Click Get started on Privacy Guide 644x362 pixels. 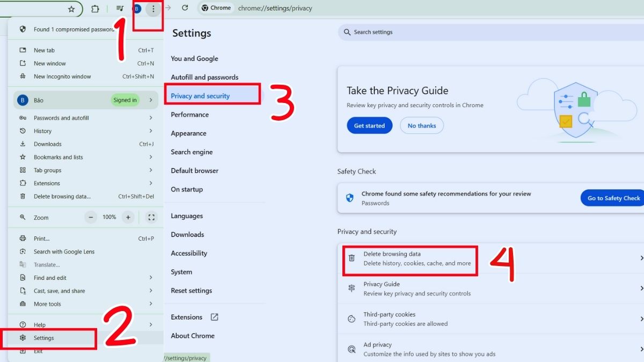coord(369,125)
